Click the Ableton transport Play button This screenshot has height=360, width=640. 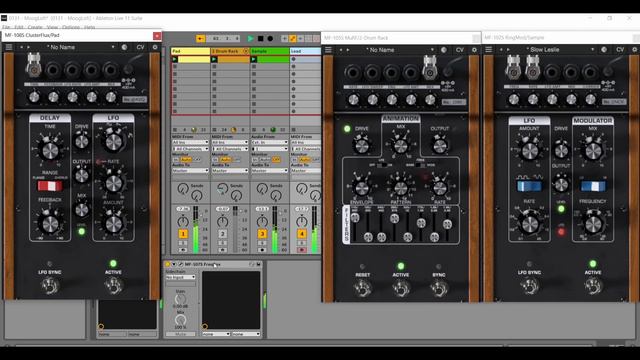251,38
